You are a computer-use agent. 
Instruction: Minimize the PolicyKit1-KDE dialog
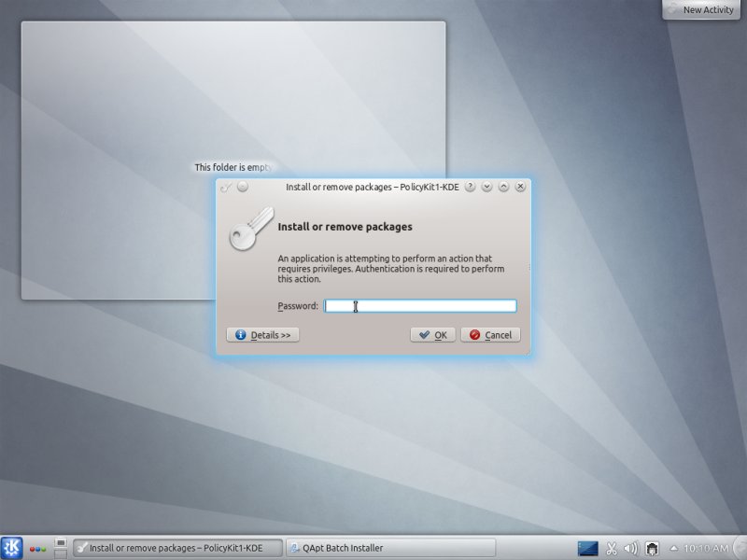486,187
